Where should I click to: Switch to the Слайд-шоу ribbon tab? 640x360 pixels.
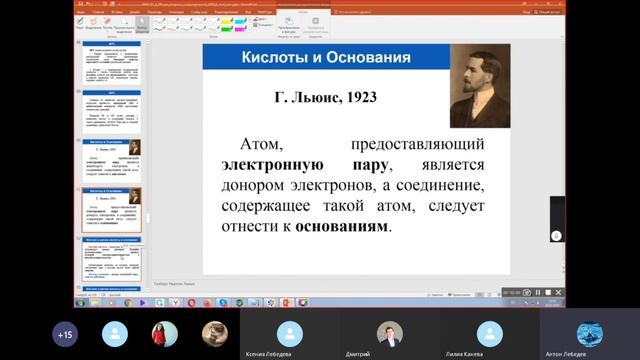[x=199, y=12]
